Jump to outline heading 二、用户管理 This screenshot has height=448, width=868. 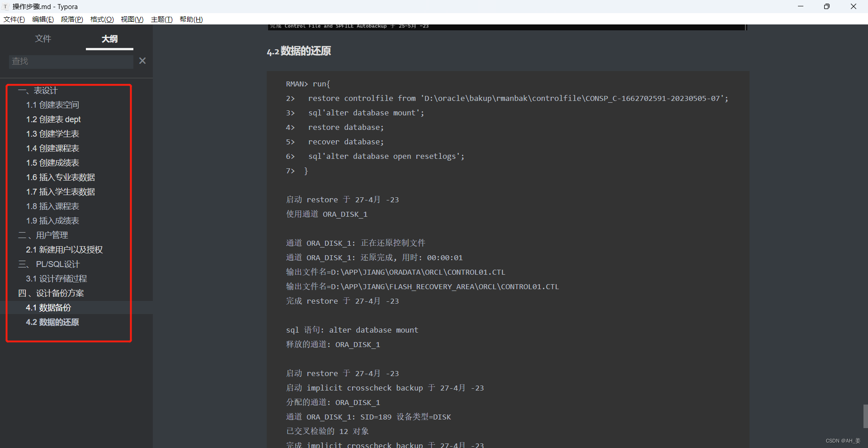[43, 235]
